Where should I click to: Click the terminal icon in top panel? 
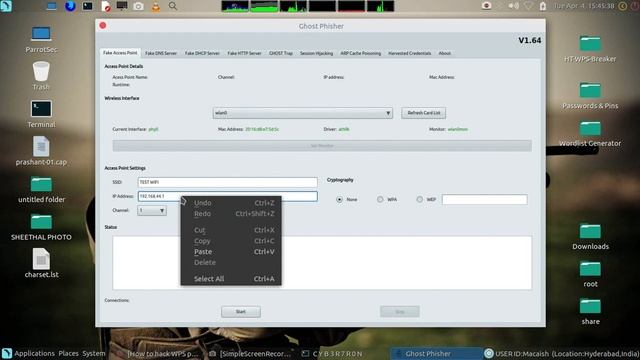tap(87, 6)
